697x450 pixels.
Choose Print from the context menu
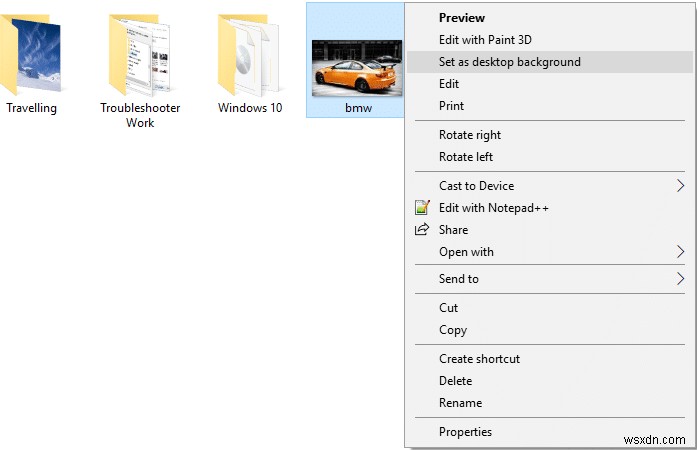(x=550, y=106)
